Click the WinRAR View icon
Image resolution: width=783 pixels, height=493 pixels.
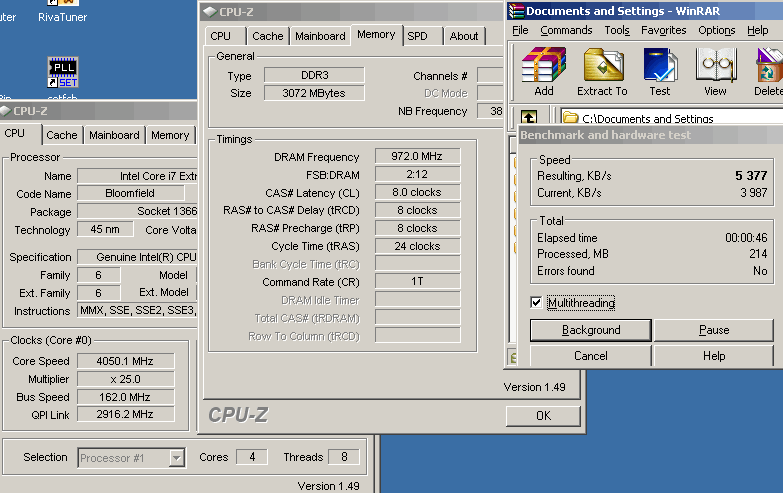[x=716, y=65]
